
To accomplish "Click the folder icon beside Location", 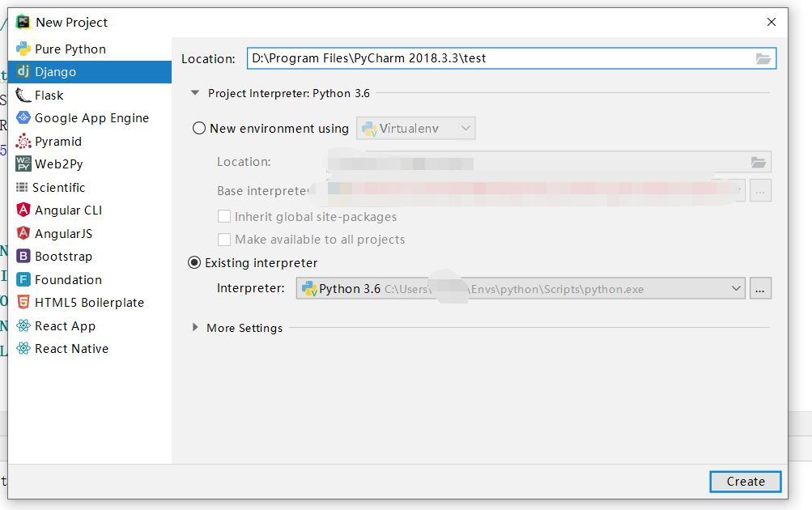I will click(x=762, y=57).
